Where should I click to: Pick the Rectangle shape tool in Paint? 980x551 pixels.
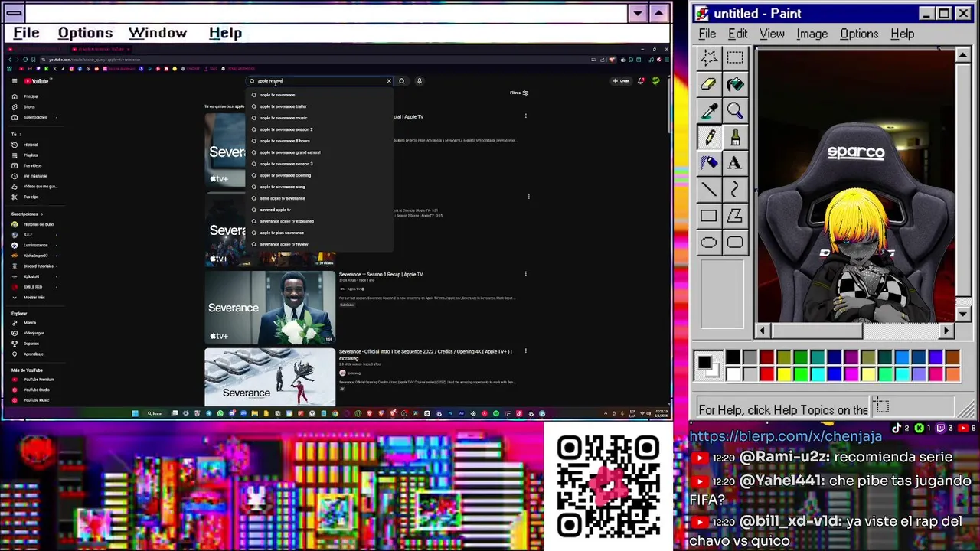click(709, 217)
